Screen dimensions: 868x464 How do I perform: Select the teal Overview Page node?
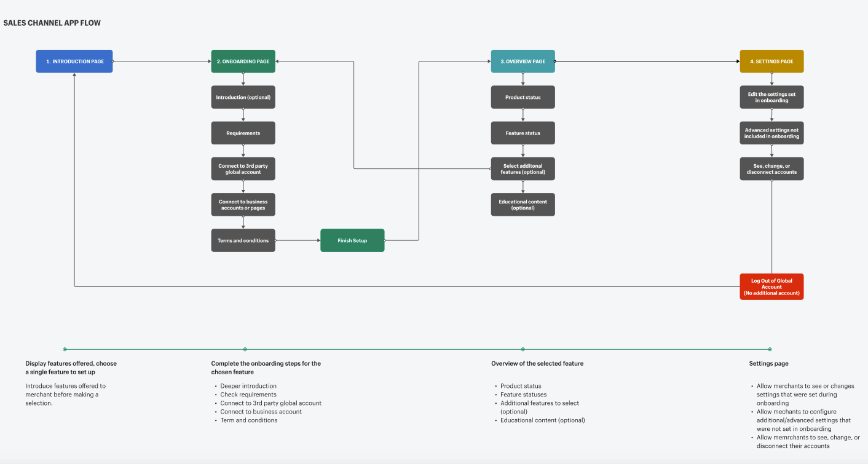coord(523,61)
